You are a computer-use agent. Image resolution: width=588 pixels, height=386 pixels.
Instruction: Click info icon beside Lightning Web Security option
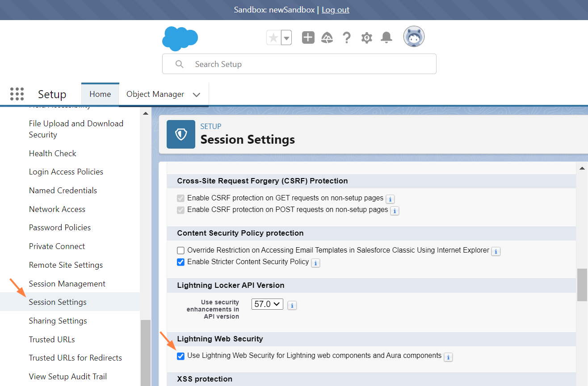point(448,357)
